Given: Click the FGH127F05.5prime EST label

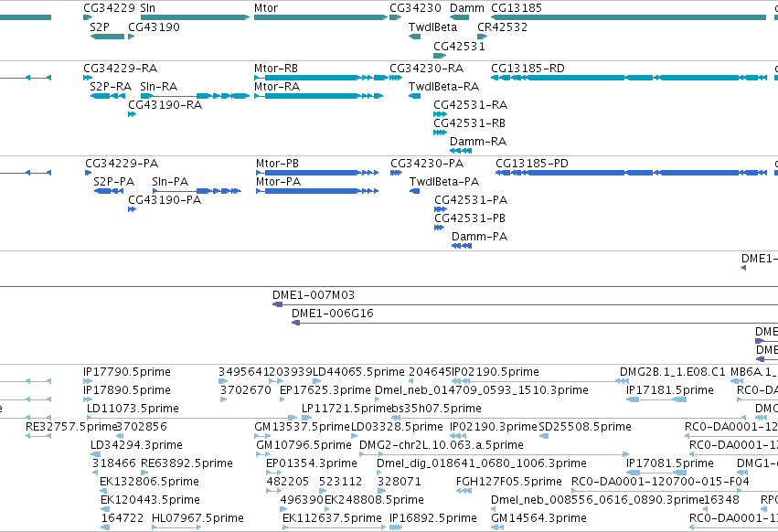Looking at the screenshot, I should click(509, 482).
